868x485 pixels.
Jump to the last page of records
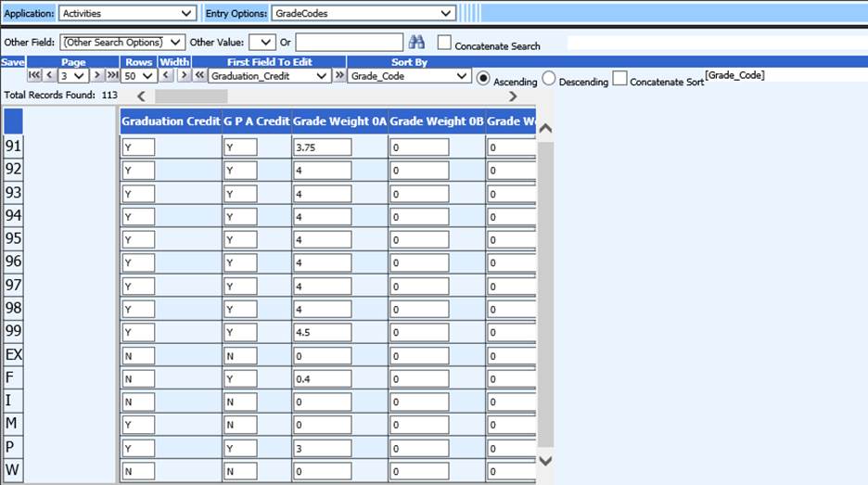point(111,76)
